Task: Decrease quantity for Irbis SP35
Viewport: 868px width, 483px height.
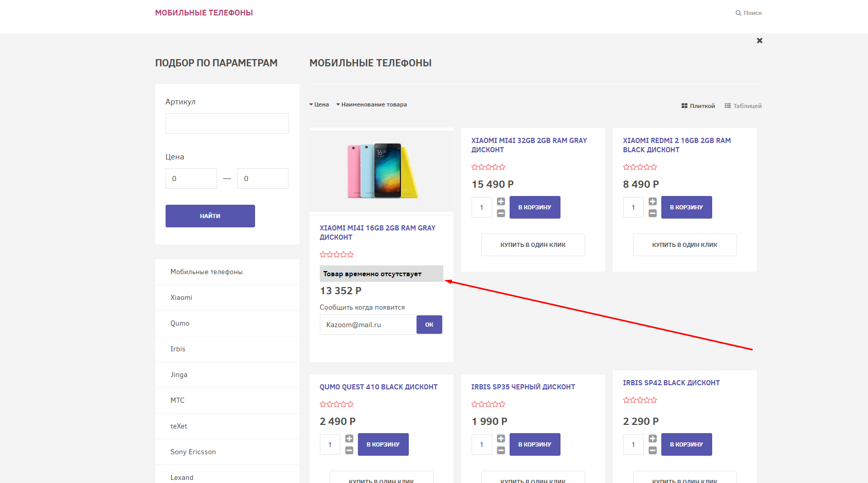Action: [501, 451]
